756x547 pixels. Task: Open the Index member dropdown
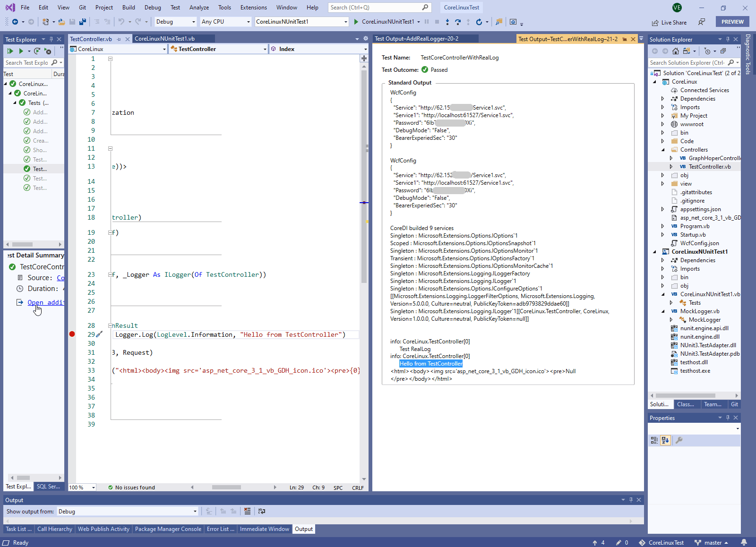318,49
